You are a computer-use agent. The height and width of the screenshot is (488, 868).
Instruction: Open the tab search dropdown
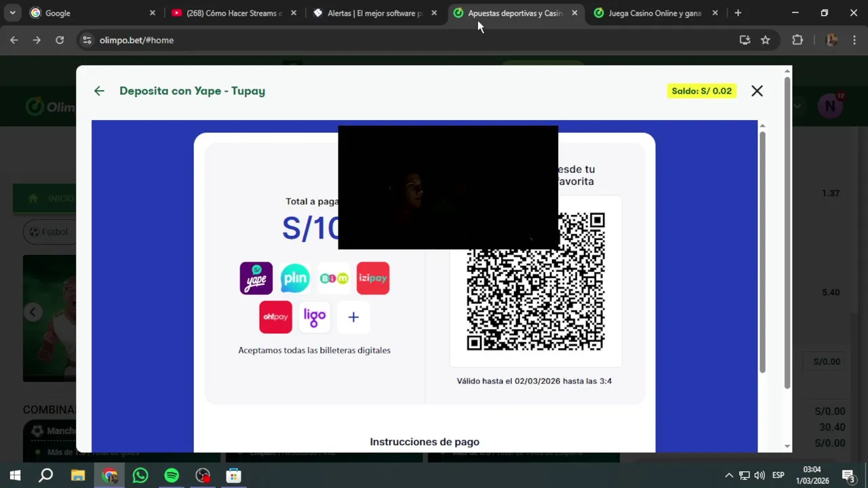[x=12, y=13]
